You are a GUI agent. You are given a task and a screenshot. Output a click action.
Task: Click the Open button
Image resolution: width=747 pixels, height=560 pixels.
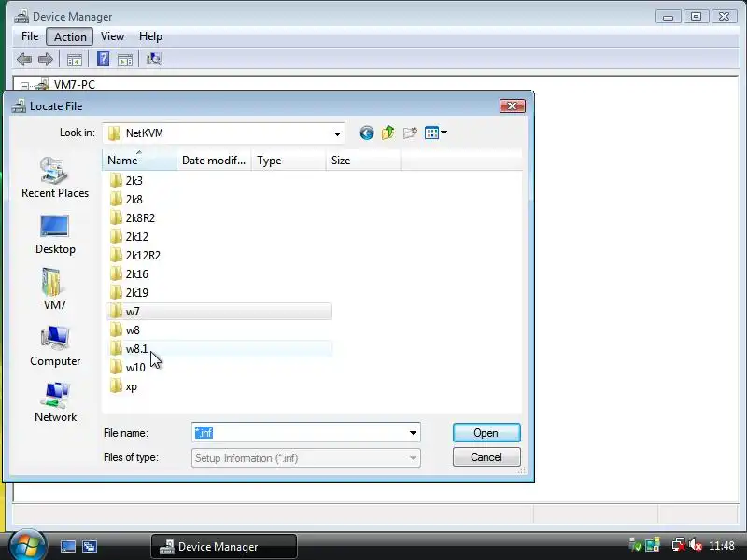[x=486, y=433]
